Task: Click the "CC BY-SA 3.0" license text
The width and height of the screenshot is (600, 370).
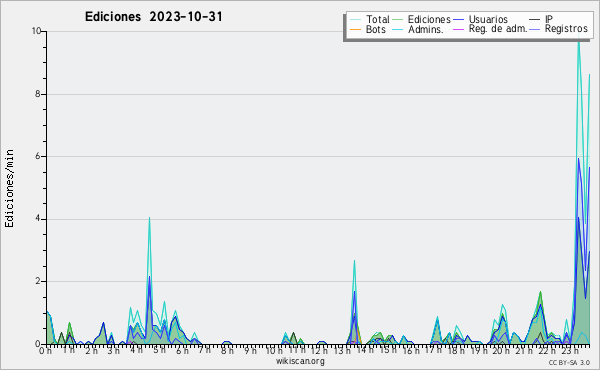Action: [569, 363]
